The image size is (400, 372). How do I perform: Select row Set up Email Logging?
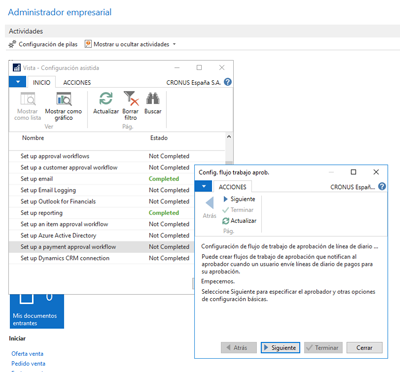(101, 190)
